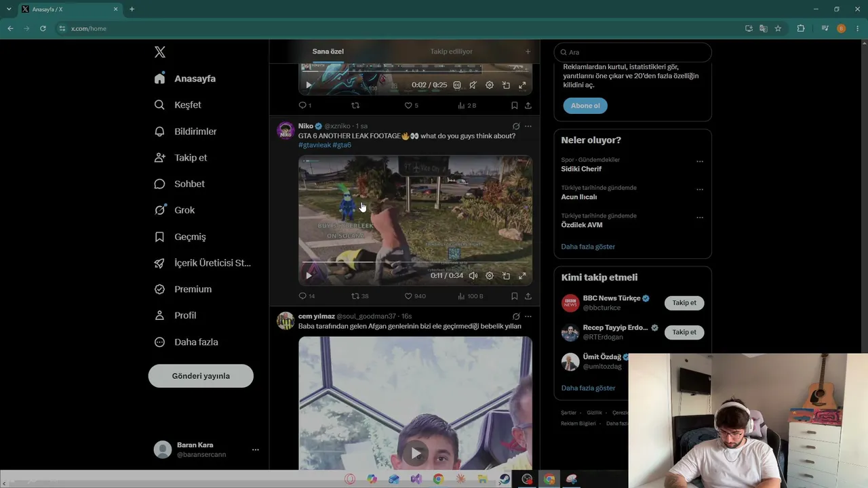Viewport: 868px width, 488px height.
Task: Switch to the Sana özel tab
Action: click(x=328, y=52)
